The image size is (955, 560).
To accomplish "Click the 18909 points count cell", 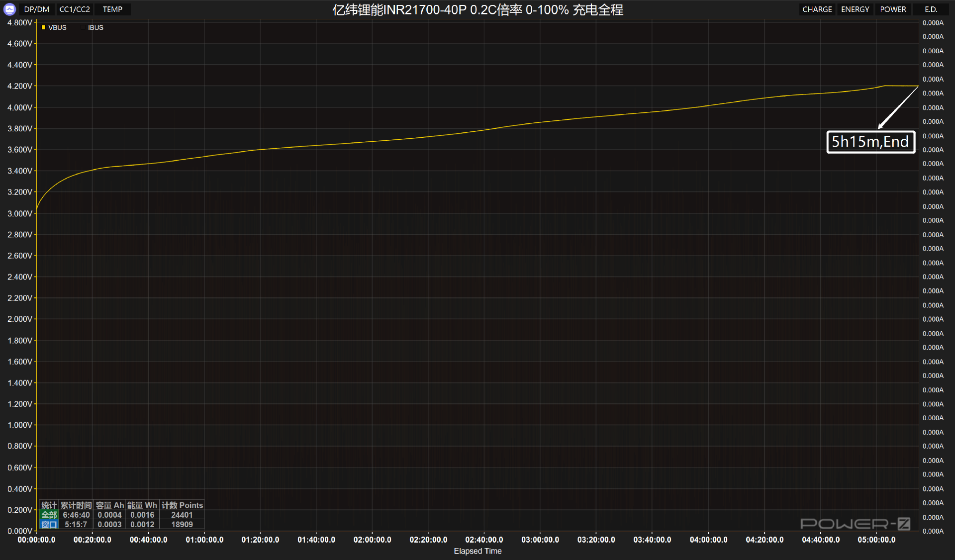I will 182,524.
